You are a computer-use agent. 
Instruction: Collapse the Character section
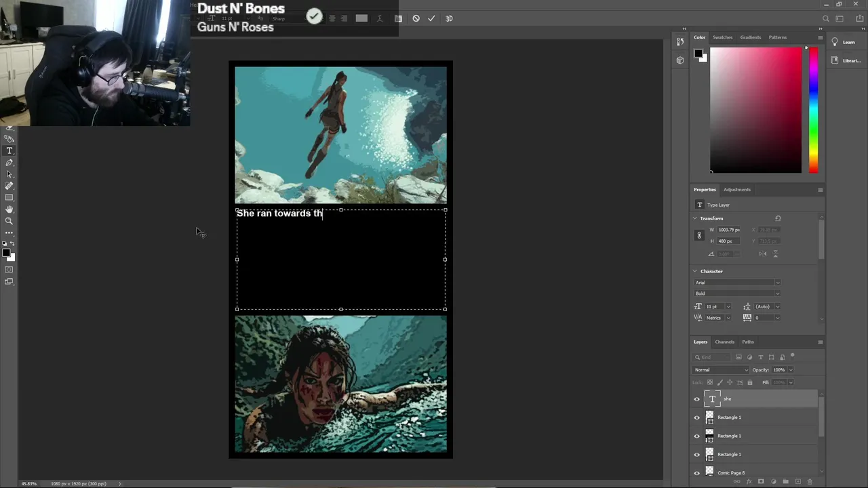coord(695,271)
